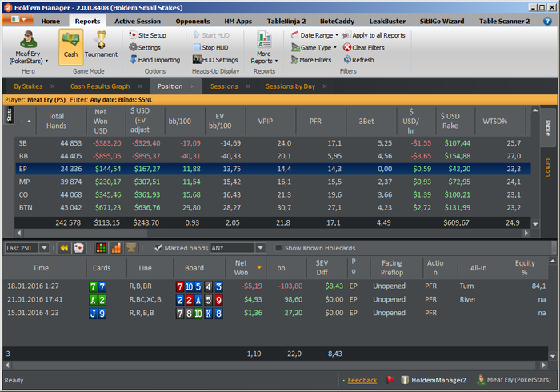Open the Feedback link

tap(362, 380)
